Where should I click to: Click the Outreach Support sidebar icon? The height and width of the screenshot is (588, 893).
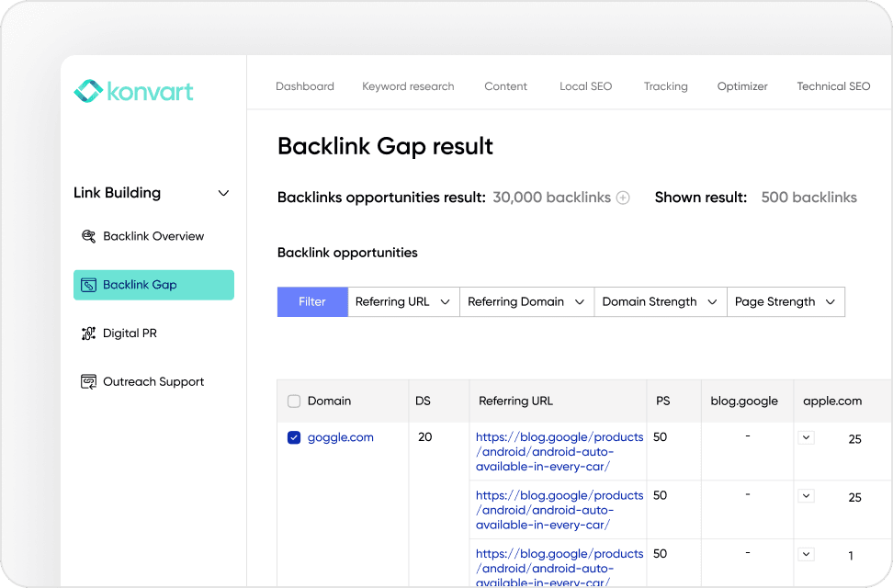(x=88, y=381)
